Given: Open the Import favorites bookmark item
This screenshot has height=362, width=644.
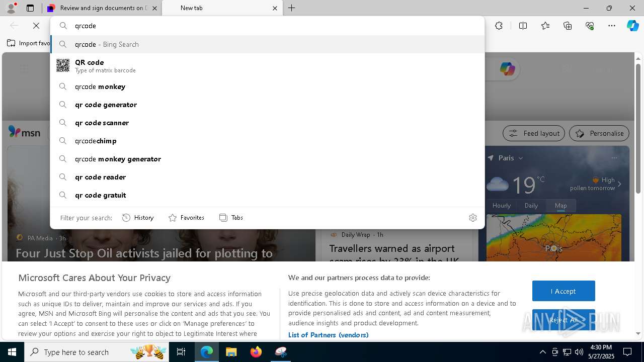Looking at the screenshot, I should [x=29, y=43].
